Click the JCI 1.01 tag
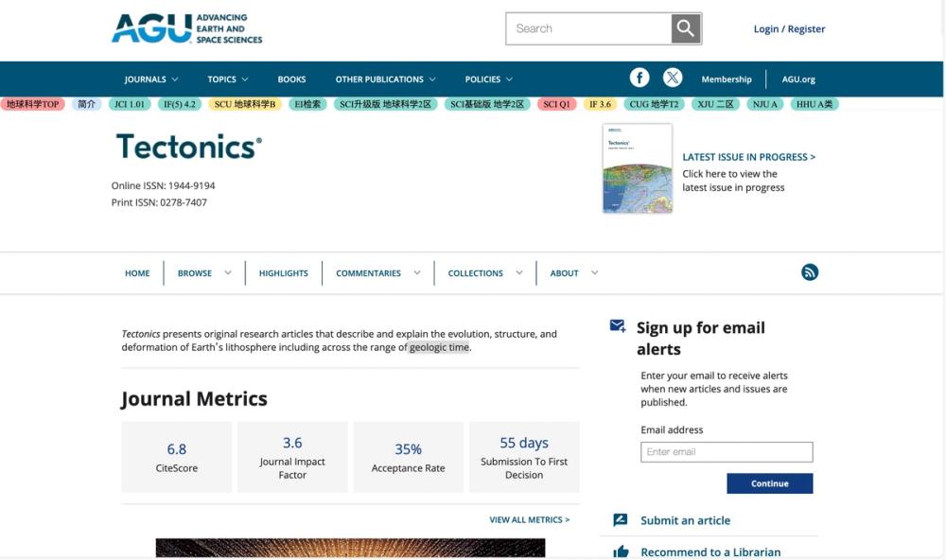This screenshot has width=946, height=560. point(130,104)
